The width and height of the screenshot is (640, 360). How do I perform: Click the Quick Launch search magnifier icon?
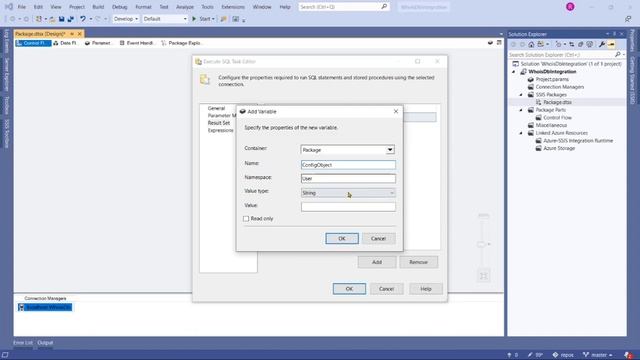tap(384, 7)
